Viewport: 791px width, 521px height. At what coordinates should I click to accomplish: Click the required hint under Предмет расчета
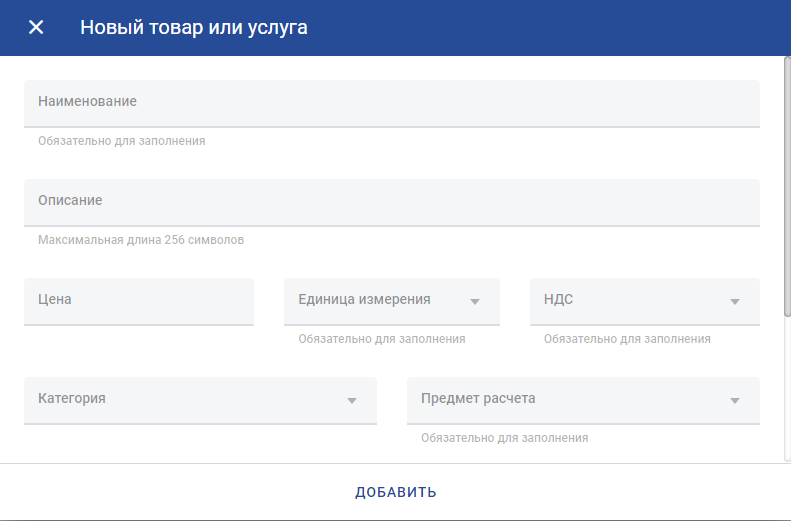click(504, 438)
